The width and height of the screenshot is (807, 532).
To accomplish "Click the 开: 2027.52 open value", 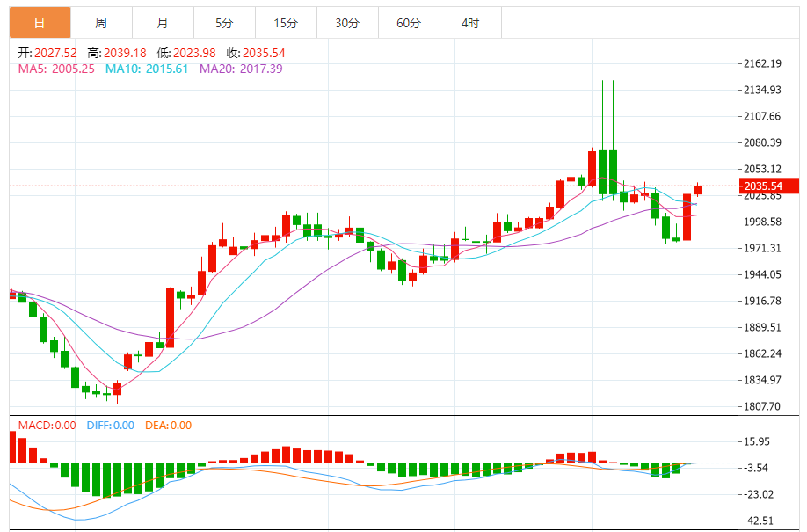I will (47, 53).
